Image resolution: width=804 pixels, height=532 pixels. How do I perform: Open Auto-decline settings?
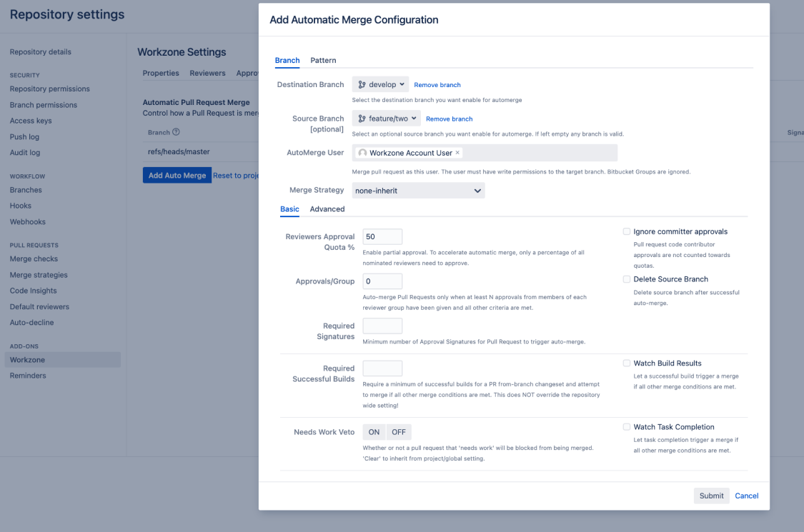coord(31,323)
